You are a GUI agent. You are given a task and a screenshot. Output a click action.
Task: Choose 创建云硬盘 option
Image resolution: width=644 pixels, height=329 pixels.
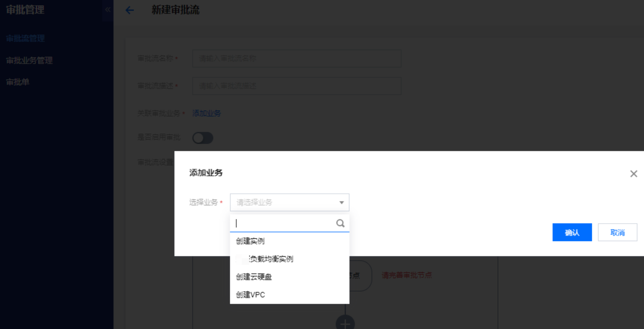click(254, 277)
